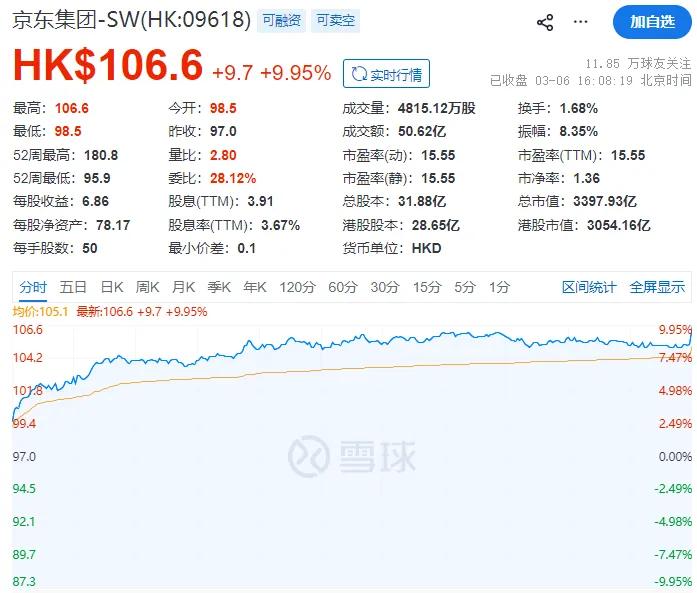Click the 昨收 value 97.0
Viewport: 697px width, 593px height.
223,131
